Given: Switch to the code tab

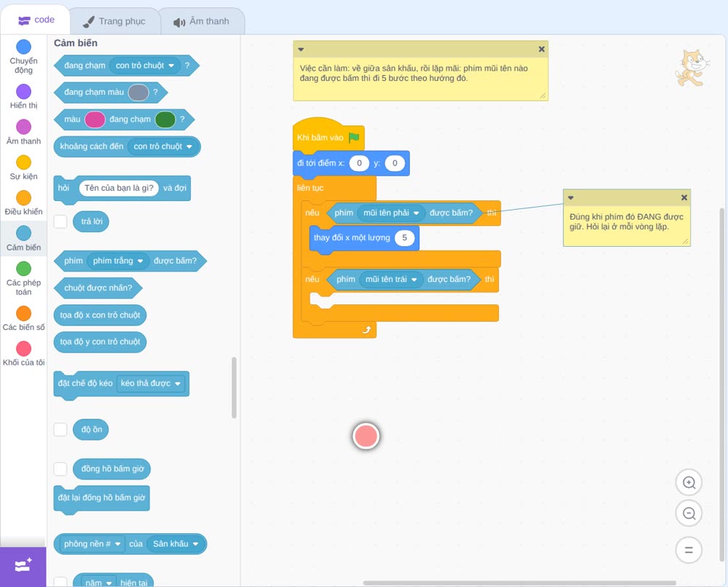Looking at the screenshot, I should click(x=36, y=20).
